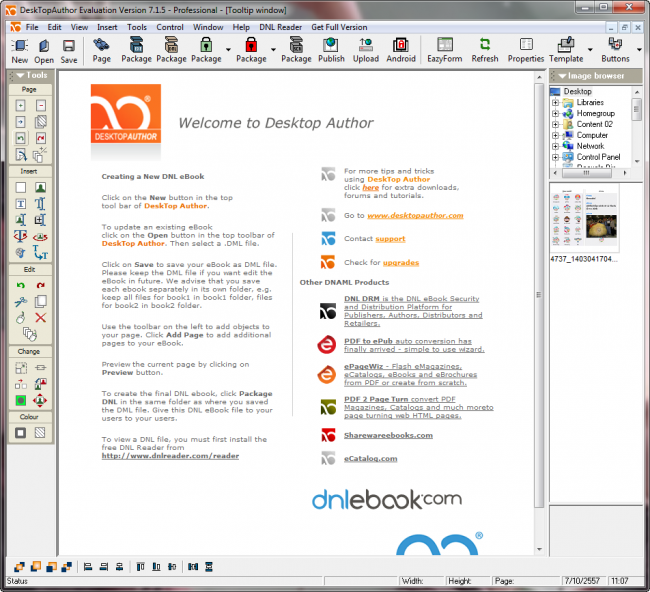Image resolution: width=650 pixels, height=592 pixels.
Task: Open the Control menu
Action: [x=170, y=27]
